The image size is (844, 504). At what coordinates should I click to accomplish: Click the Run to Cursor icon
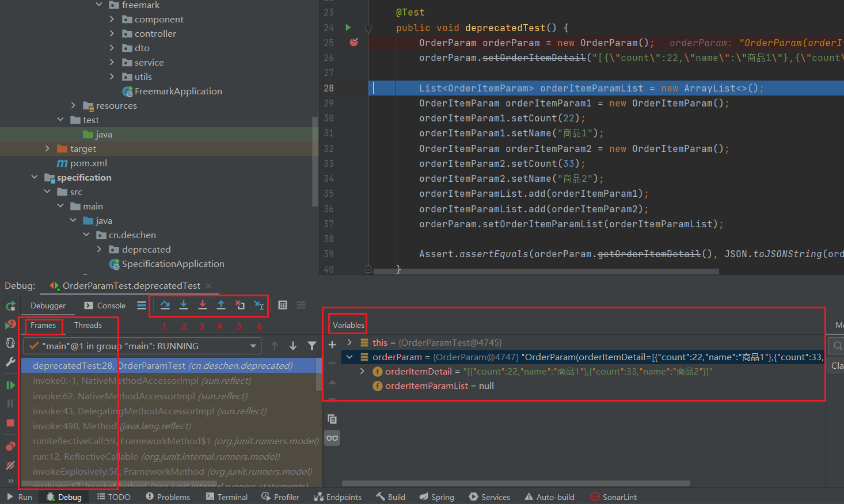click(x=258, y=305)
